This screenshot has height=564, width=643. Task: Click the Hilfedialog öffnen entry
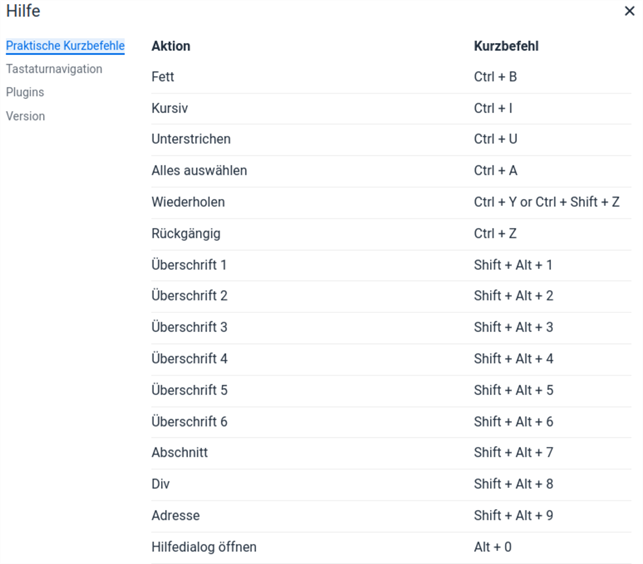tap(204, 547)
